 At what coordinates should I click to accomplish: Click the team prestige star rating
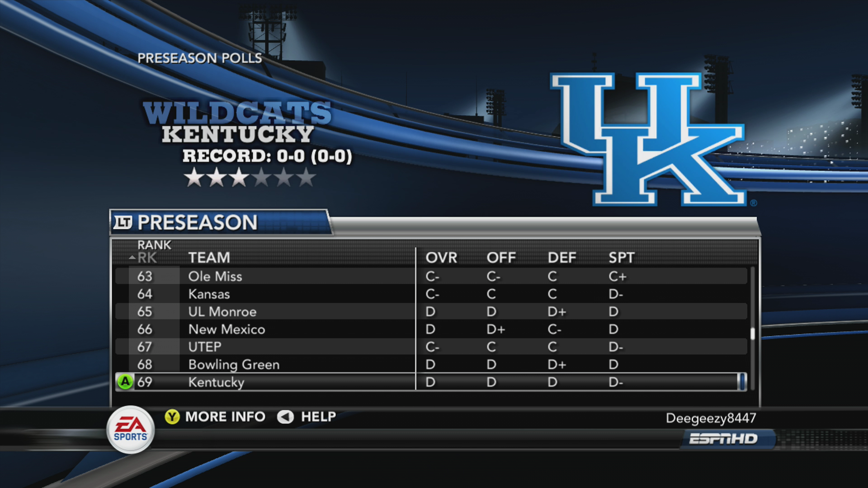[250, 177]
